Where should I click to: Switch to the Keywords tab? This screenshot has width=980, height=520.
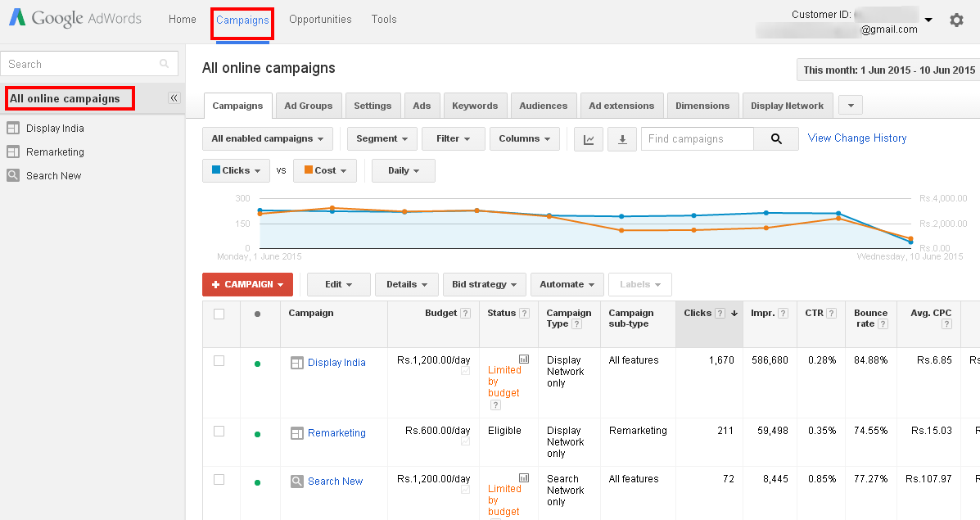coord(475,106)
